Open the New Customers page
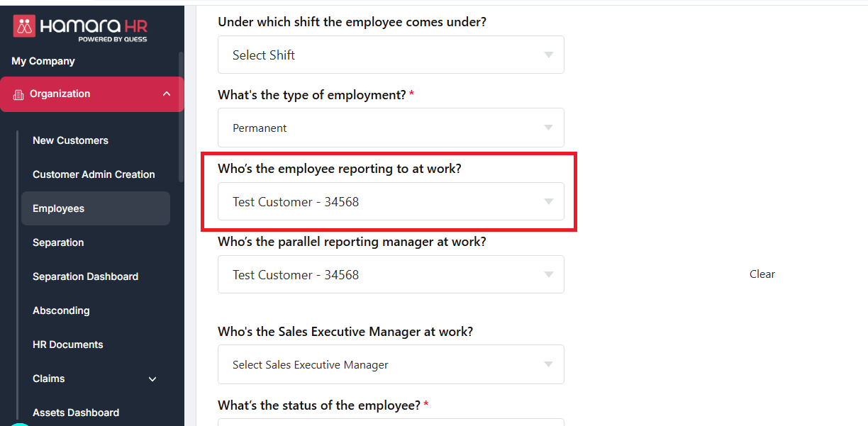This screenshot has width=868, height=426. [x=70, y=140]
